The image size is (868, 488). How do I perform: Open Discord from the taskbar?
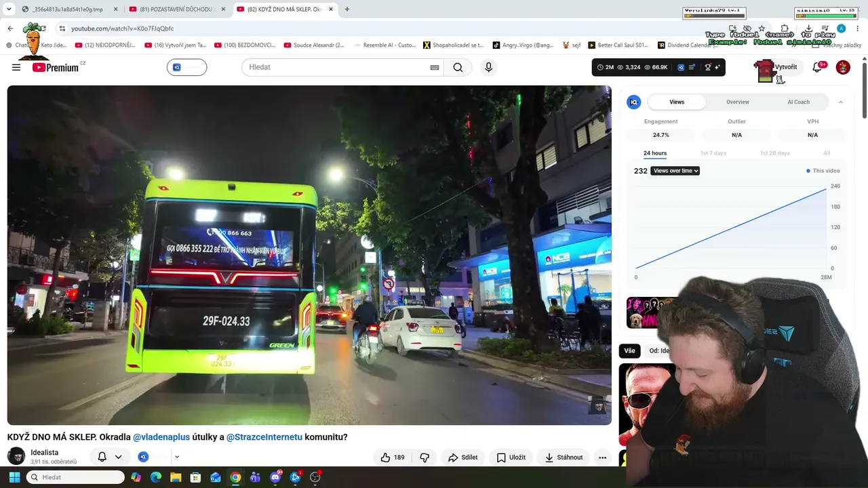tap(275, 477)
